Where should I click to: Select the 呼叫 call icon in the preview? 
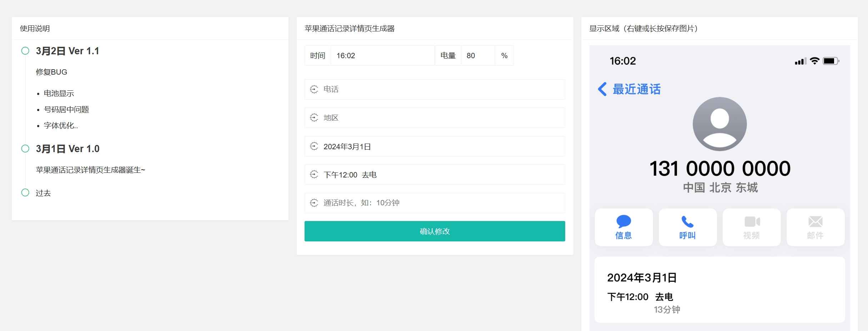(x=687, y=222)
